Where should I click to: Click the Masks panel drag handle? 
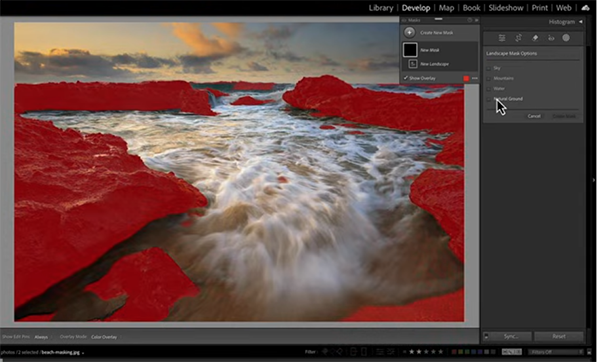(x=438, y=19)
